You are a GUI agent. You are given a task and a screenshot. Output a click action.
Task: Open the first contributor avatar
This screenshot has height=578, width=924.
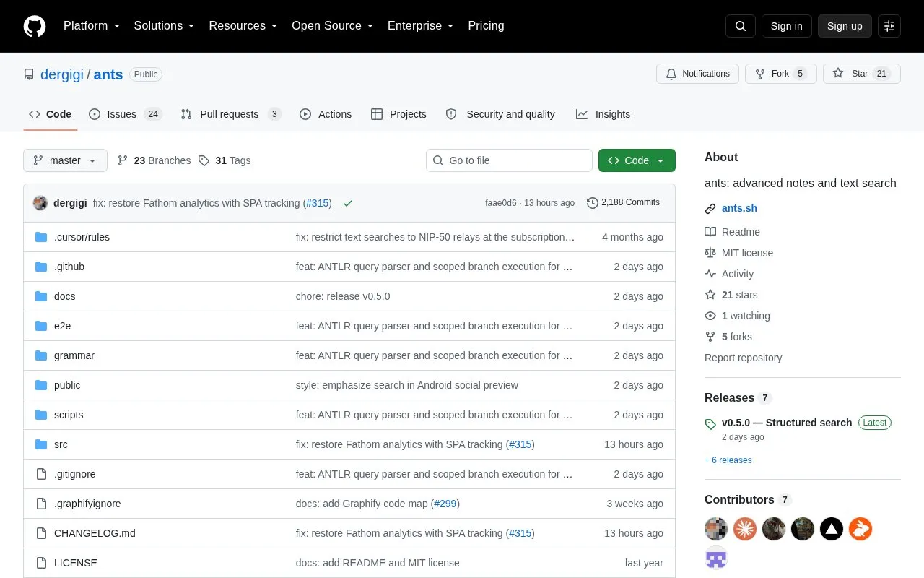[x=716, y=529]
